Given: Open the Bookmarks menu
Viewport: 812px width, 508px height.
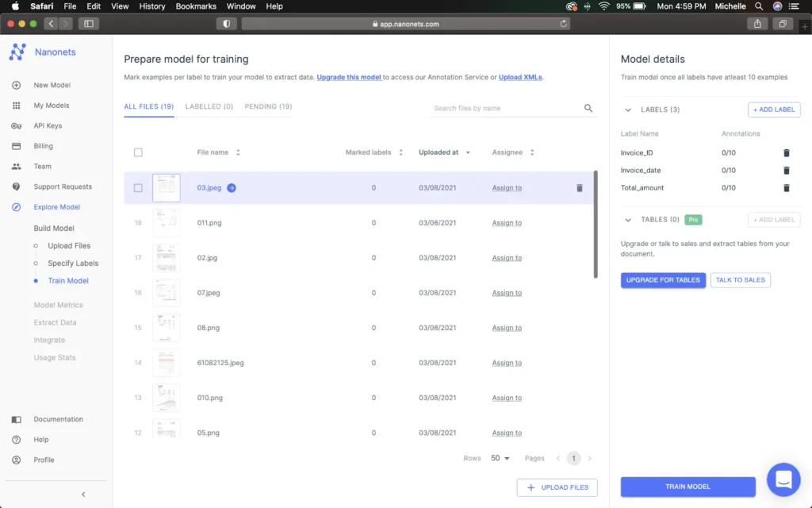Looking at the screenshot, I should [195, 6].
